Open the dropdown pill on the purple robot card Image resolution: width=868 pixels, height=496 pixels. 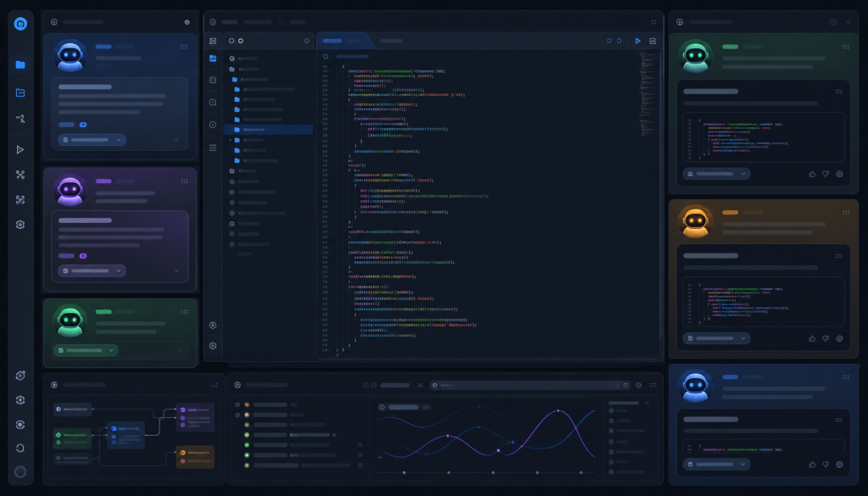(92, 270)
